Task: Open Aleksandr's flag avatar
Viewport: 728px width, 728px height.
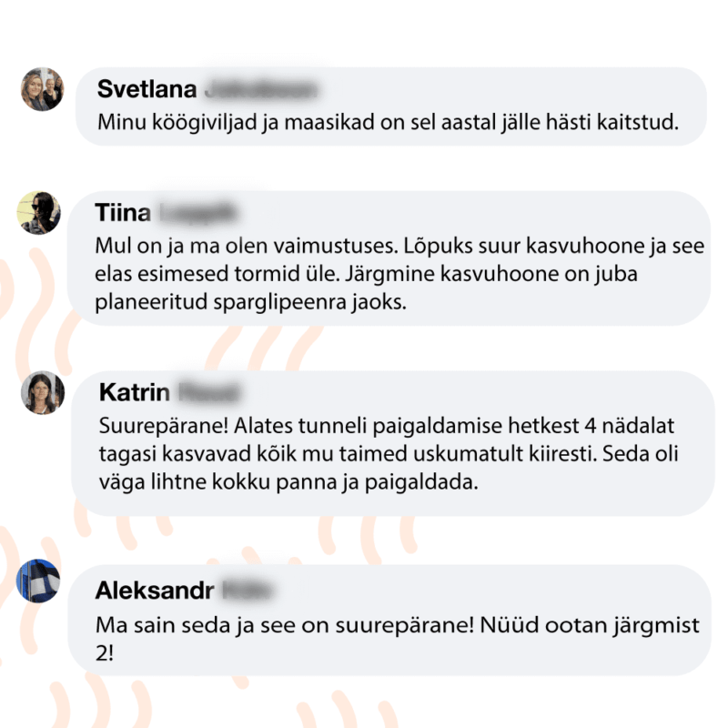Action: (x=38, y=581)
